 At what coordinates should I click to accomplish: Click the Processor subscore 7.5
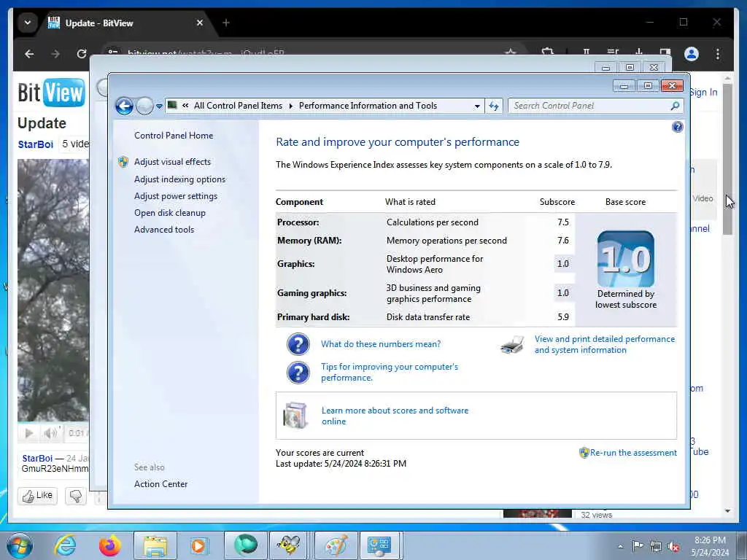[563, 222]
